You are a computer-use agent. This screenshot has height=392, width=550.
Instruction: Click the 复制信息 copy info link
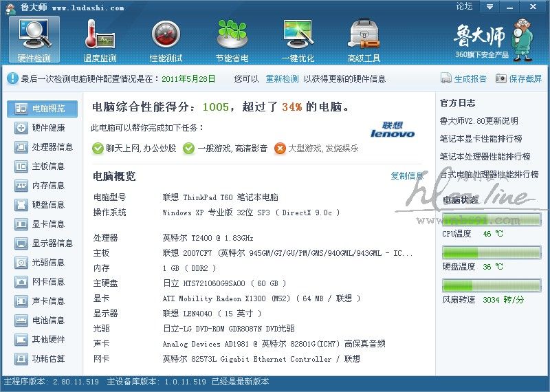[407, 176]
